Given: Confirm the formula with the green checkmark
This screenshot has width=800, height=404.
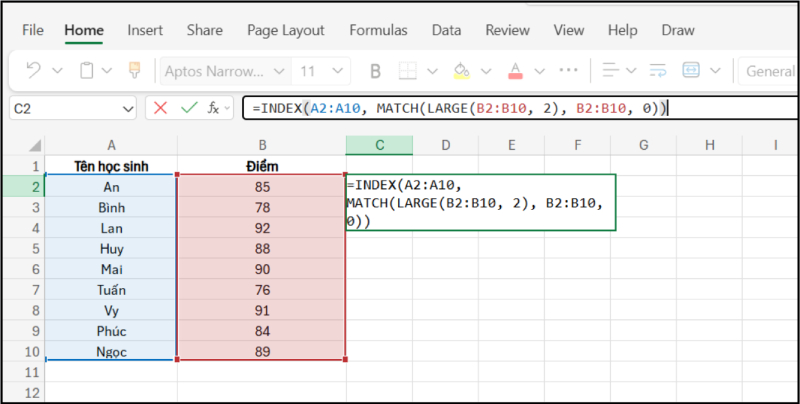Looking at the screenshot, I should [x=188, y=108].
